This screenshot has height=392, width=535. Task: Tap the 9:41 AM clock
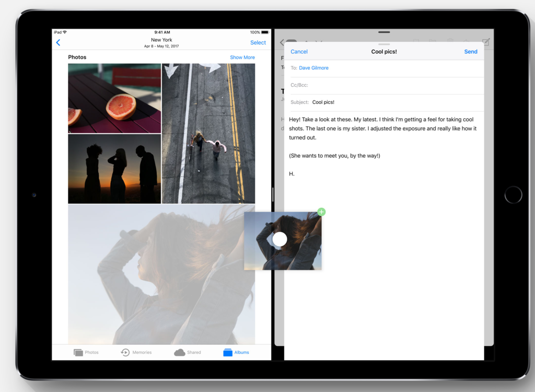tap(162, 32)
